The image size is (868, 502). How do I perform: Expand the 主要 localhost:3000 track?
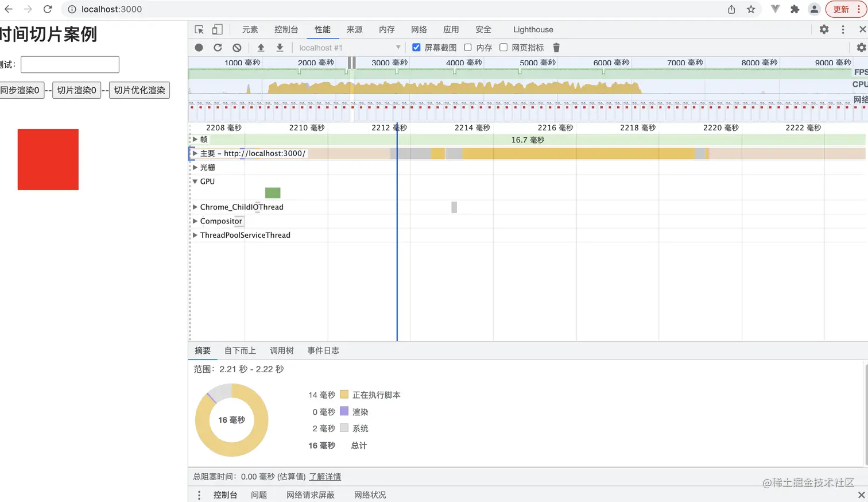[x=195, y=153]
